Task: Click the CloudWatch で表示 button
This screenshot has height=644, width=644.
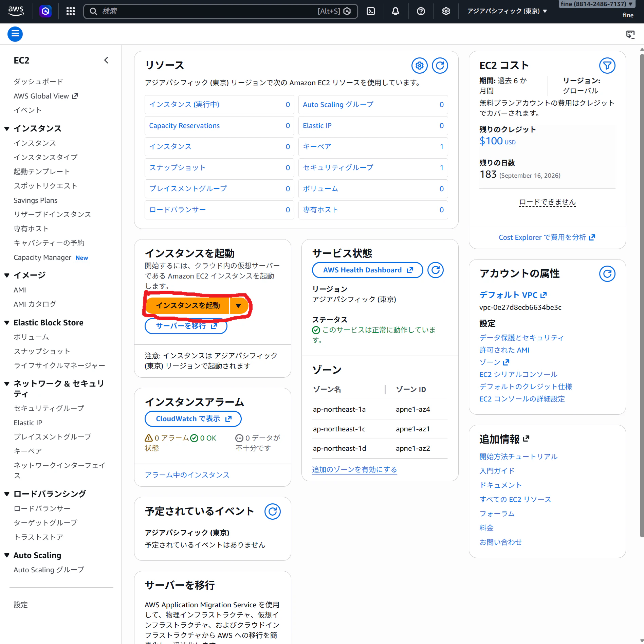Action: tap(193, 419)
